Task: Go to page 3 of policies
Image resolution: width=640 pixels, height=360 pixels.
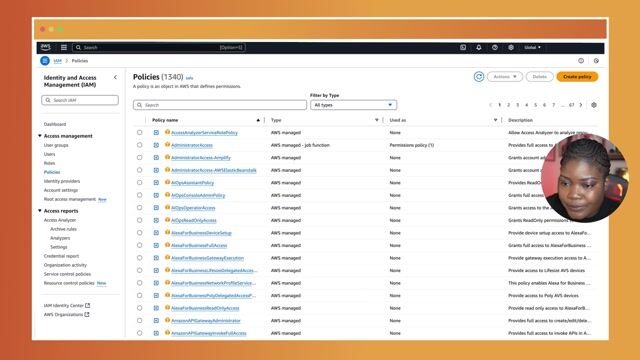Action: click(x=518, y=105)
